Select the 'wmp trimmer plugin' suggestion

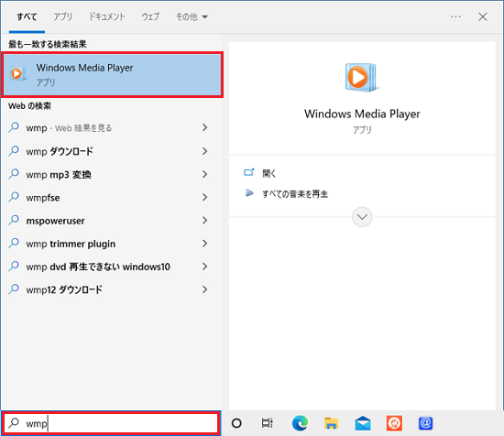coord(108,244)
